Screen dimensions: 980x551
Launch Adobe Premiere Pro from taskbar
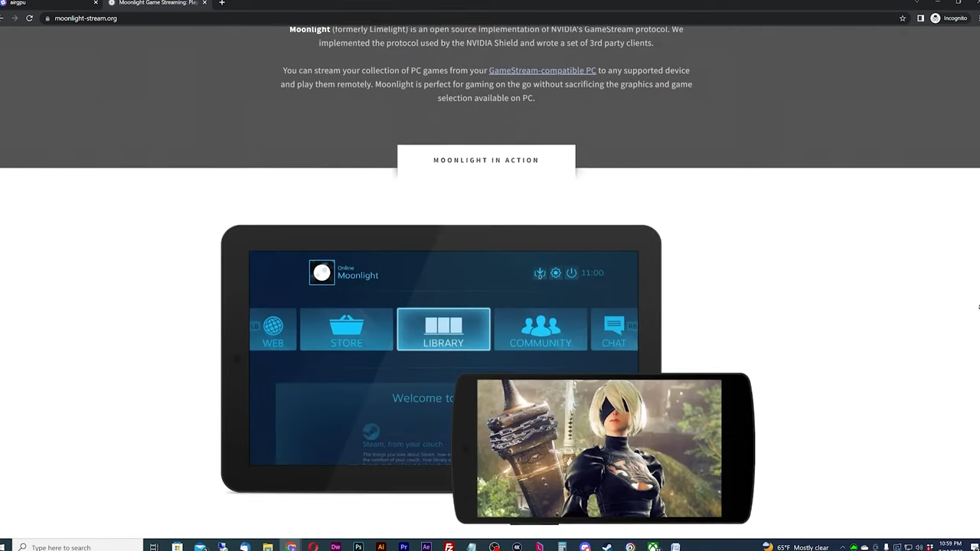[403, 546]
